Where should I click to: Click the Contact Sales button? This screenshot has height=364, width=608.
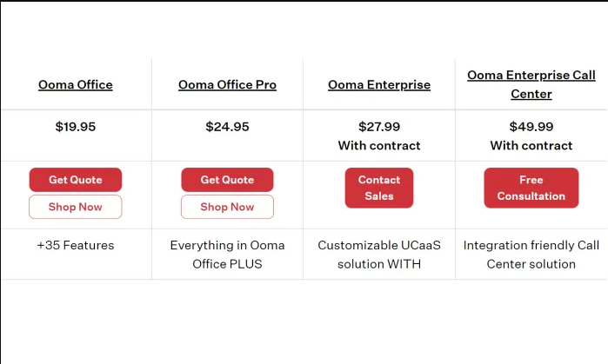click(x=379, y=188)
